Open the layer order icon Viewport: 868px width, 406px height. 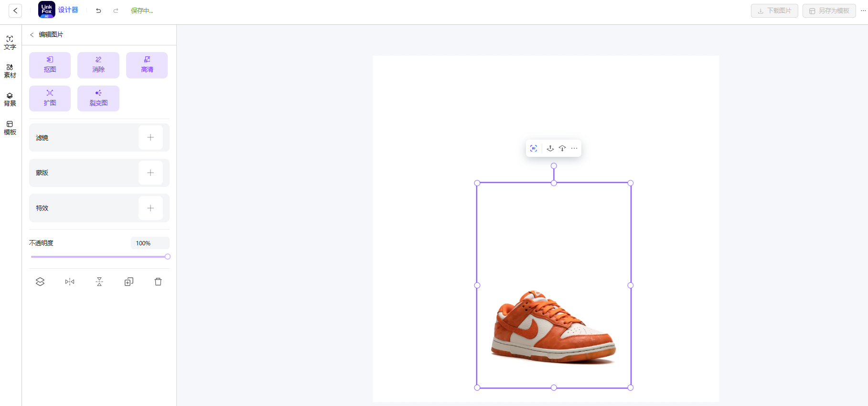coord(40,282)
